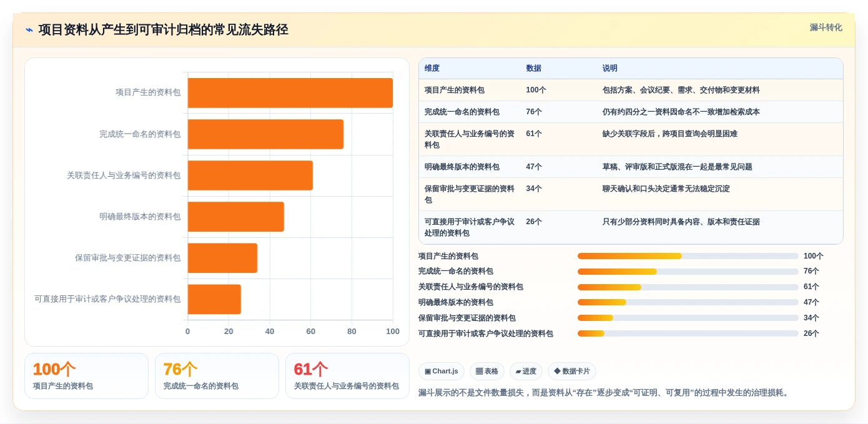Click table cell 关联责任人与业务编号的资料包

pyautogui.click(x=470, y=139)
